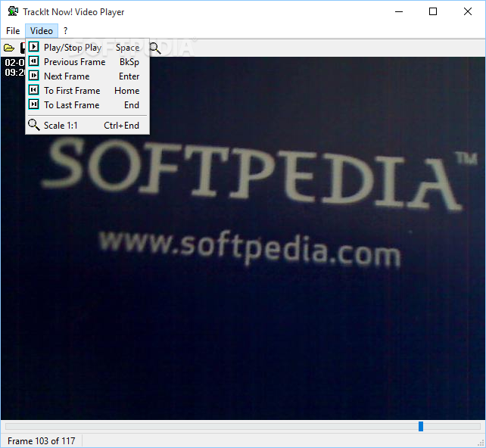
Task: Select the Scale 1:1 menu entry
Action: coord(87,125)
